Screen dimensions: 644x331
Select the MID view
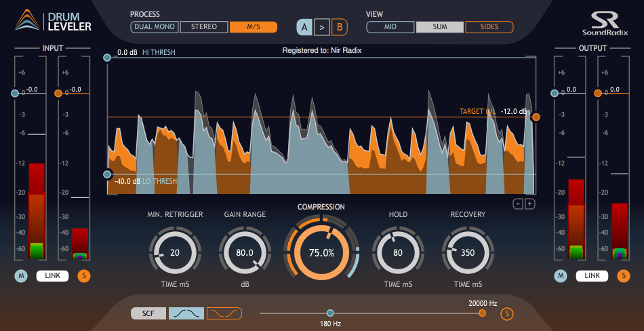tap(390, 27)
